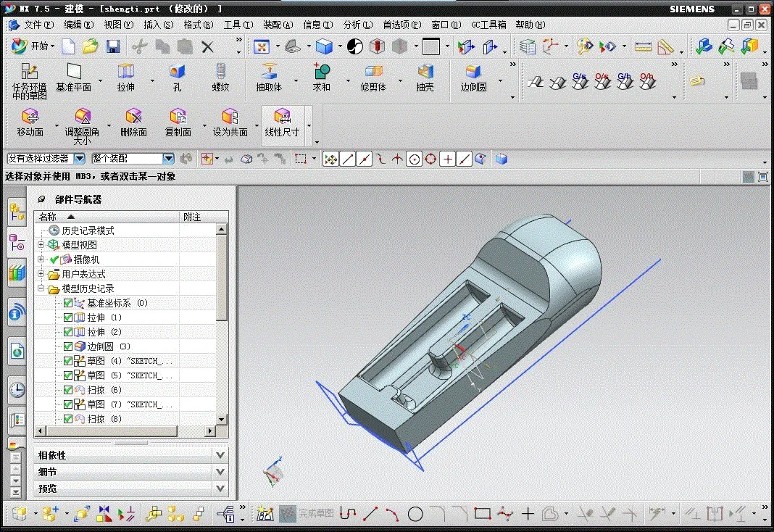Click the save file toolbar icon
Viewport: 774px width, 532px height.
113,46
